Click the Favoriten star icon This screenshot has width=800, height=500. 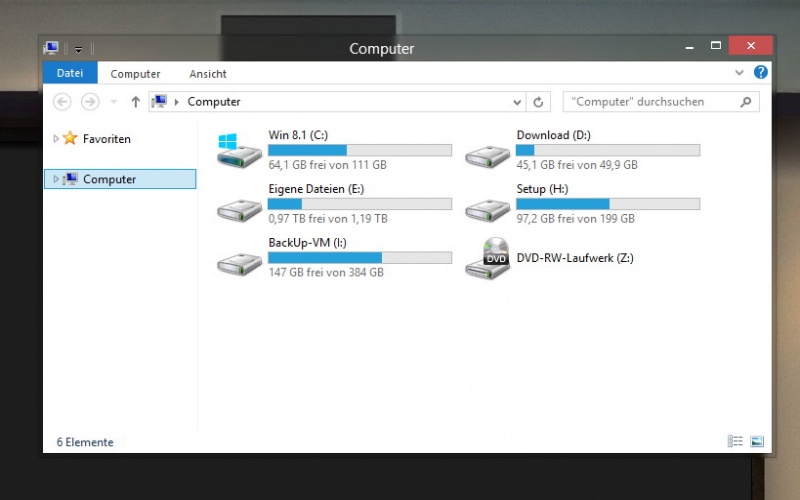pos(70,138)
